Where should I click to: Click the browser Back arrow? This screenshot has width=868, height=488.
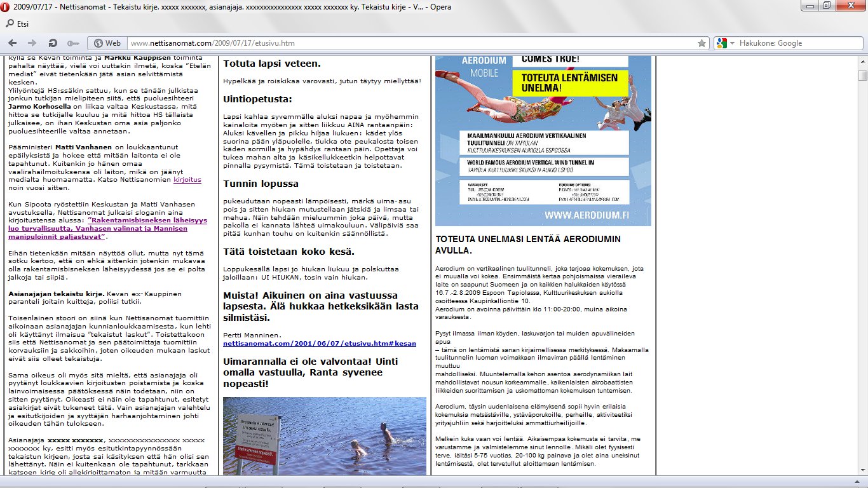click(x=12, y=43)
